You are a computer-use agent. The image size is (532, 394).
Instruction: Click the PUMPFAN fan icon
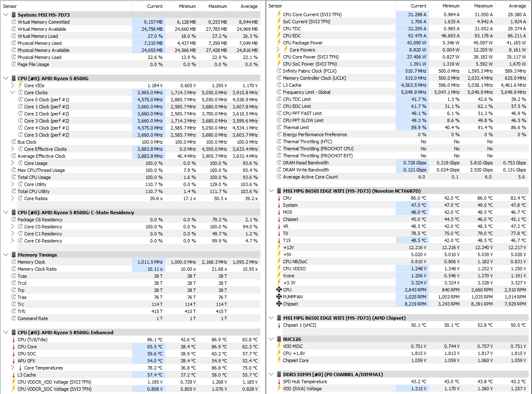coord(279,297)
